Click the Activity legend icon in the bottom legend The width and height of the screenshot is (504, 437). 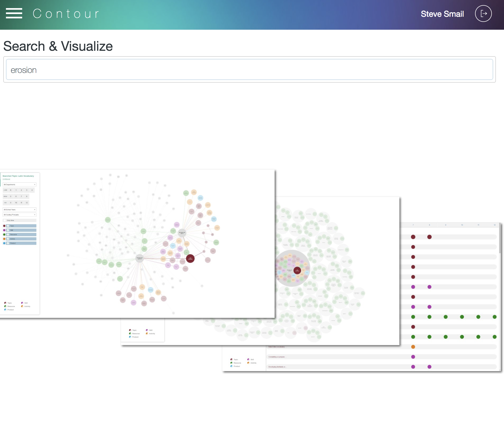22,306
